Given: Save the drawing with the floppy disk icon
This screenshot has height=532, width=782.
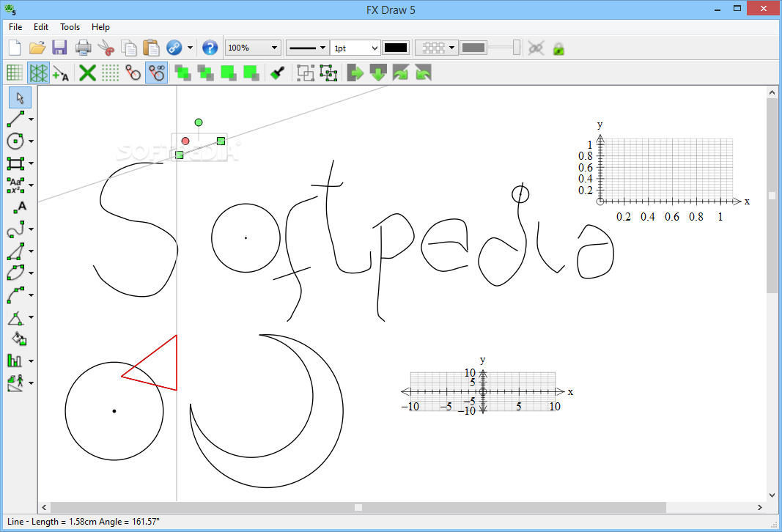Looking at the screenshot, I should coord(59,48).
